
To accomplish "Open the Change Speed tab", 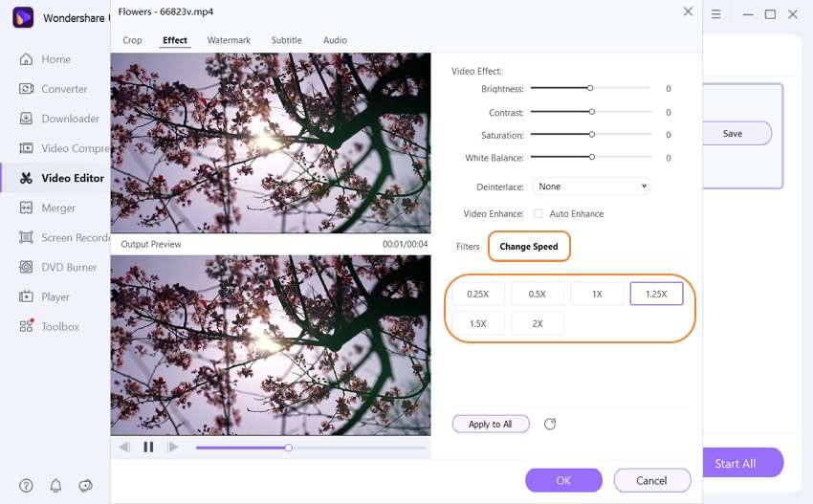I will (x=529, y=247).
